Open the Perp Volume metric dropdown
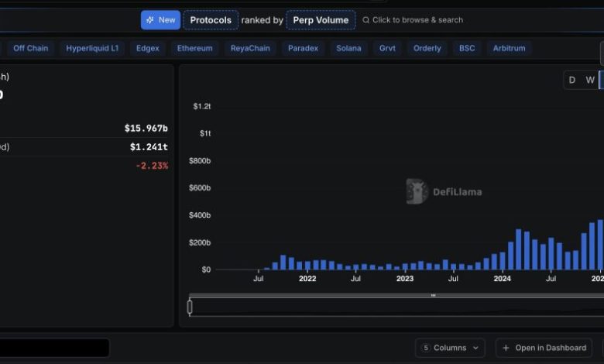Image resolution: width=604 pixels, height=364 pixels. (x=321, y=20)
